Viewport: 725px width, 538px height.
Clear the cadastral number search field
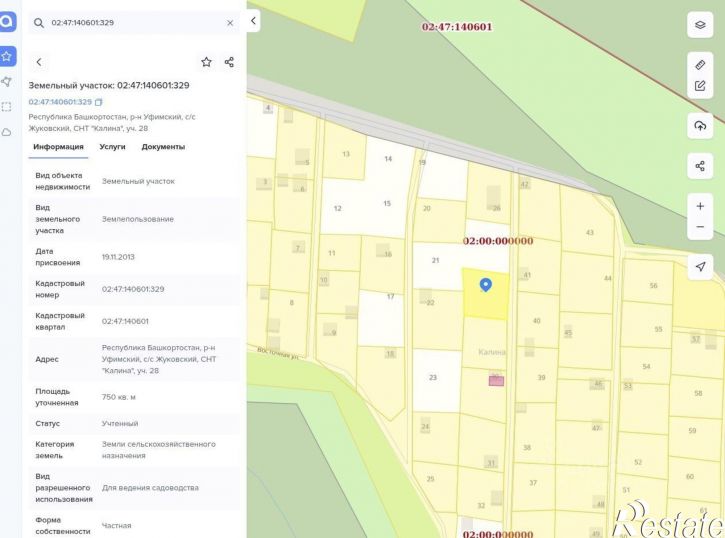230,23
